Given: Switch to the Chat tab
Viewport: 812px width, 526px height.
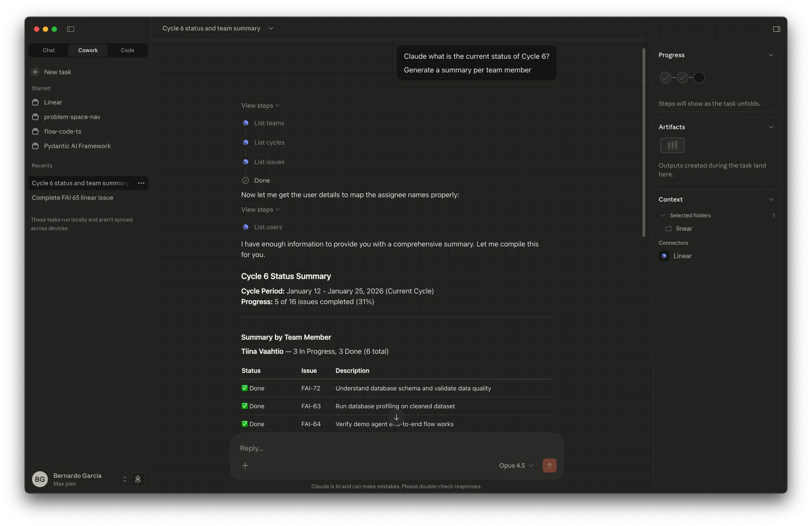Looking at the screenshot, I should pyautogui.click(x=49, y=50).
